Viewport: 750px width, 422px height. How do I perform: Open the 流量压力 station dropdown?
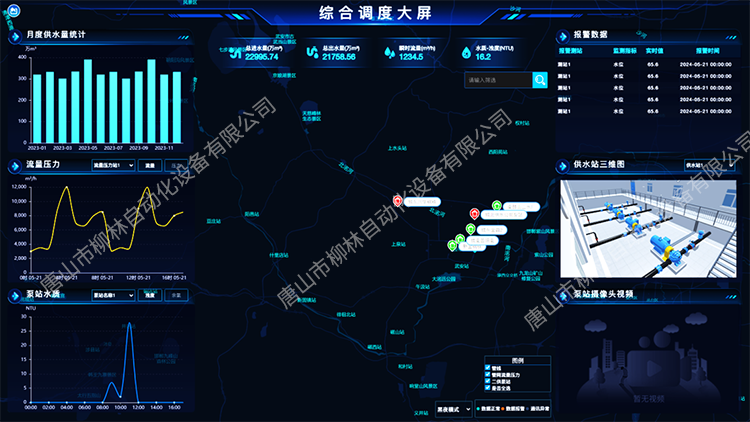tap(113, 165)
